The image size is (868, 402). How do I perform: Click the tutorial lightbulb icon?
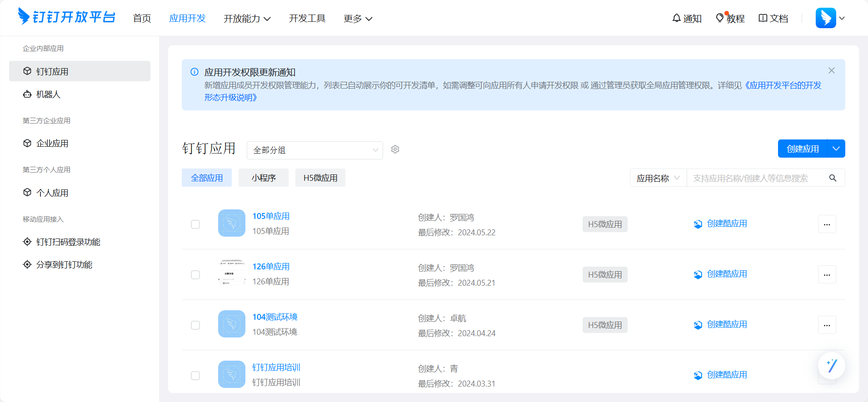click(x=720, y=18)
